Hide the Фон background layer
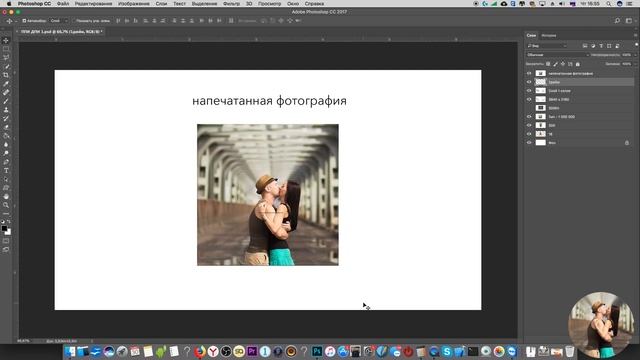The height and width of the screenshot is (360, 640). [x=529, y=142]
